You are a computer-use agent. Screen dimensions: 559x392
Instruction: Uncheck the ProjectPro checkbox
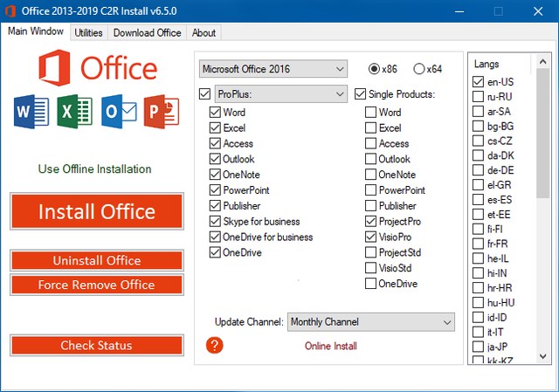point(370,221)
